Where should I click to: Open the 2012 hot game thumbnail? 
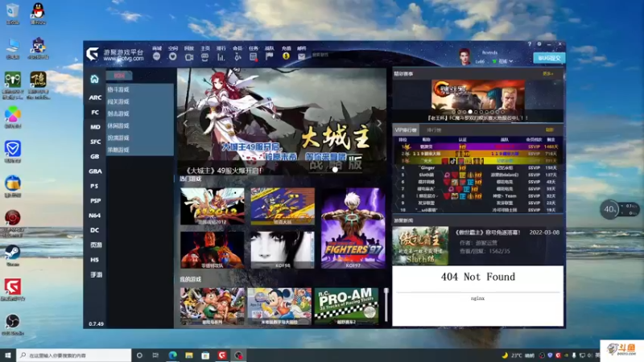click(x=213, y=206)
